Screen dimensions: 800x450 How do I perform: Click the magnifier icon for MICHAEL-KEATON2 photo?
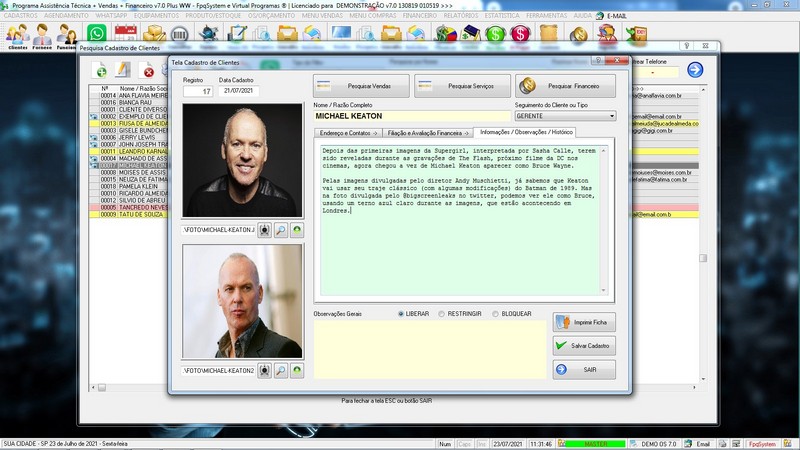tap(281, 370)
